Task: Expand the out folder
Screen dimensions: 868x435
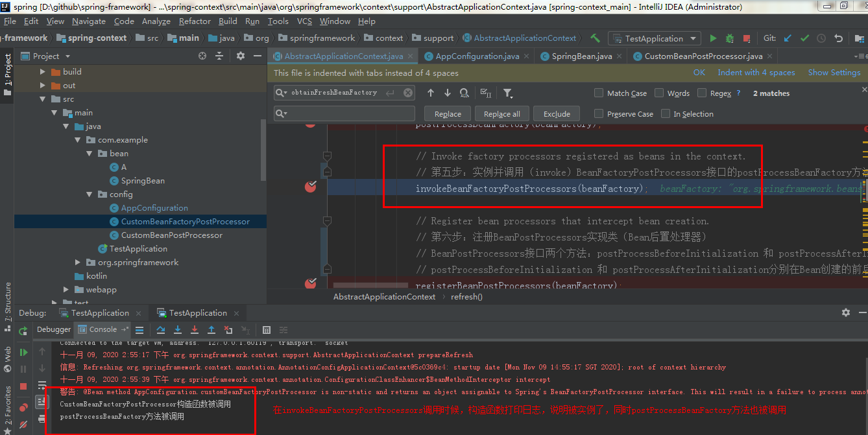Action: 43,86
